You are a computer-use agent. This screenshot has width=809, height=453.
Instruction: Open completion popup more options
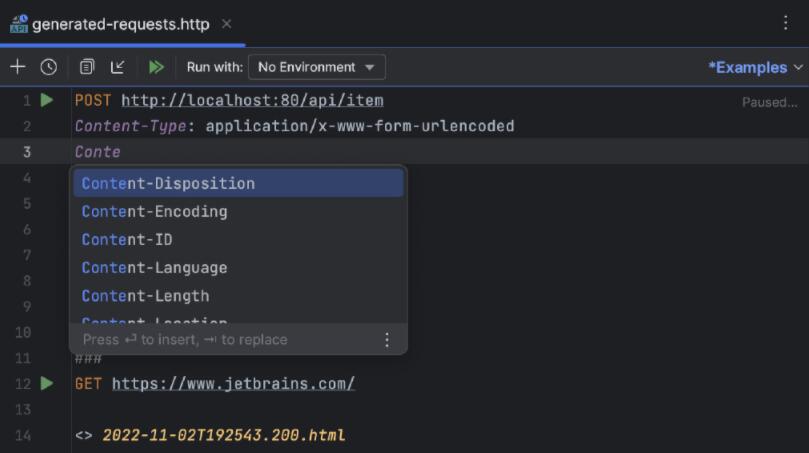[387, 340]
